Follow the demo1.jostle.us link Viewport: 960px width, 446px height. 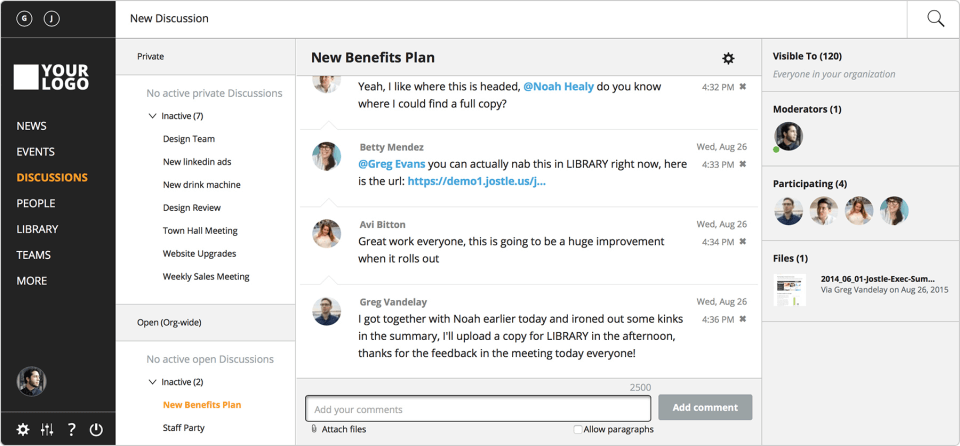click(x=476, y=182)
